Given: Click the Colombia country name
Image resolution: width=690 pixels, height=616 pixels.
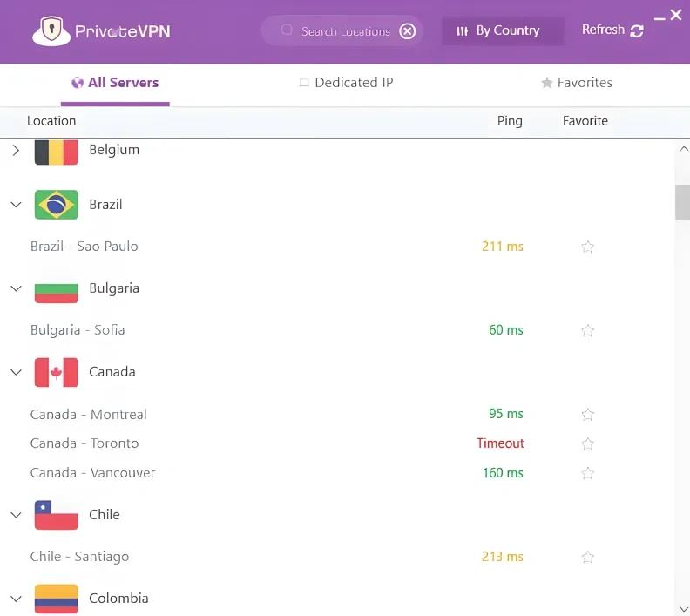Looking at the screenshot, I should (x=118, y=599).
